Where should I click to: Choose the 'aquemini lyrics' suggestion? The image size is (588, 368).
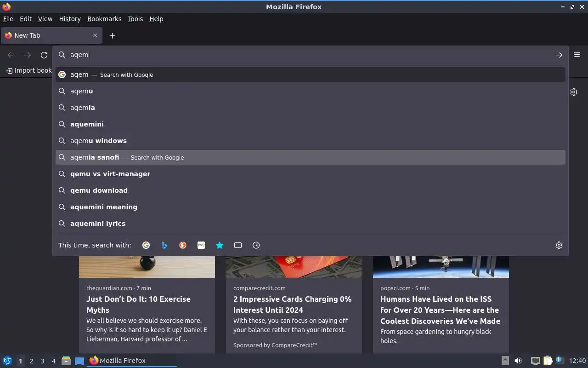(x=311, y=224)
